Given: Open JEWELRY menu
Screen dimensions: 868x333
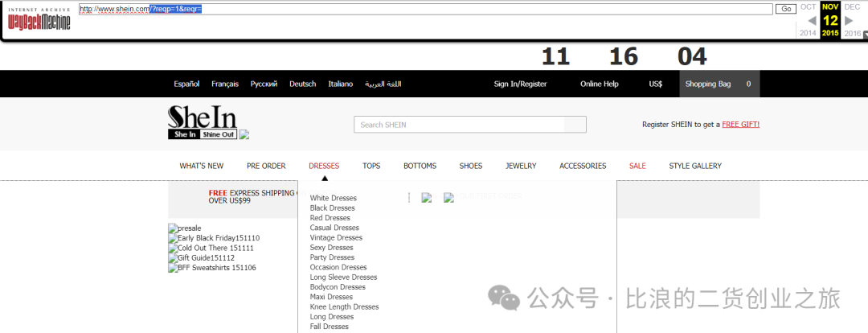Looking at the screenshot, I should point(521,166).
